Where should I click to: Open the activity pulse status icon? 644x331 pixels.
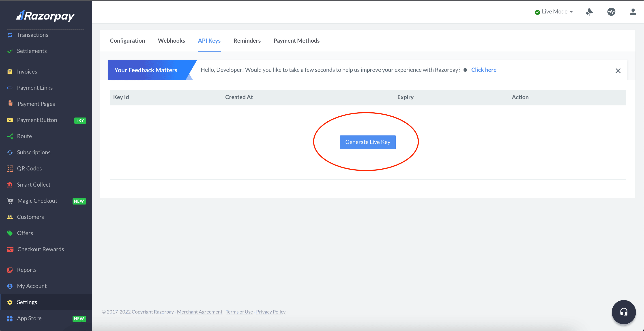[611, 12]
